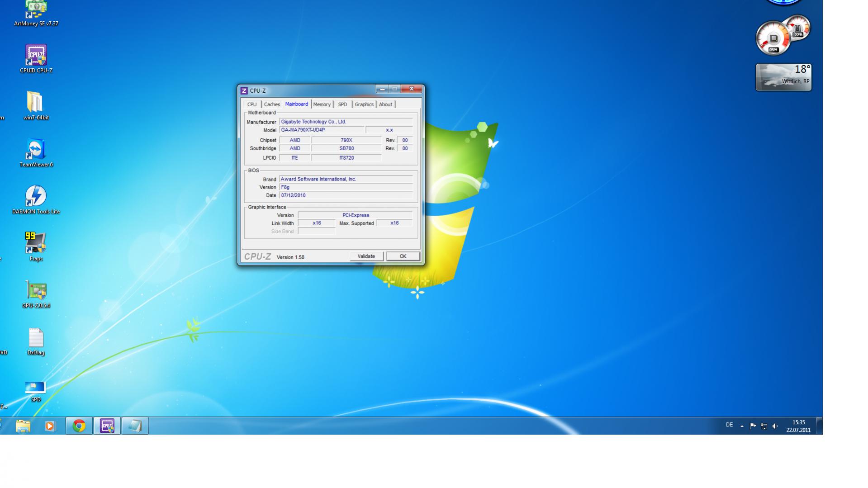868x488 pixels.
Task: Click the LPCIO vendor ITE field
Action: (x=294, y=158)
